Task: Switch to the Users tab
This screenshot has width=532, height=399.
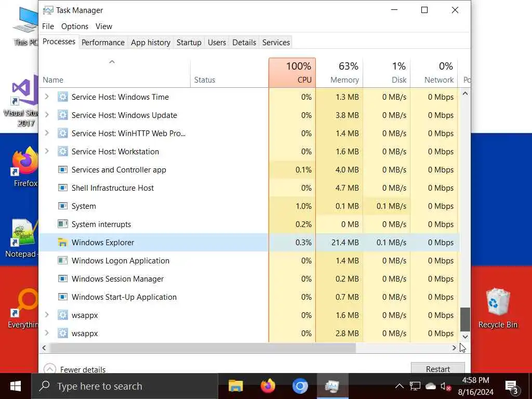Action: (x=217, y=43)
